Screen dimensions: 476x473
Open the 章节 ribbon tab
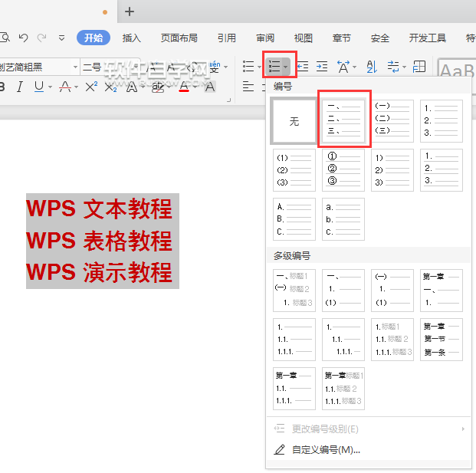(x=342, y=38)
